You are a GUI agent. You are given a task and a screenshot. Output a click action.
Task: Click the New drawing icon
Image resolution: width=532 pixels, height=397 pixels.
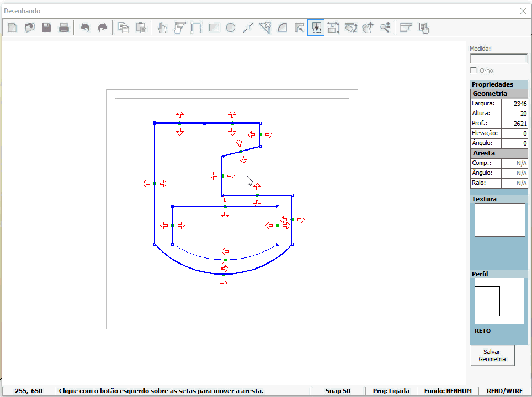click(13, 28)
